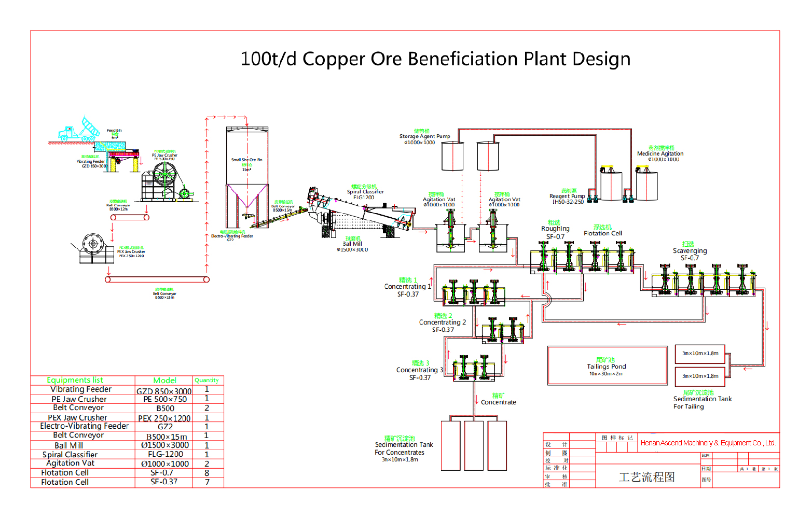Select the Concentrating 3 flotation cells
Screen dimensions: 812x520
click(474, 368)
